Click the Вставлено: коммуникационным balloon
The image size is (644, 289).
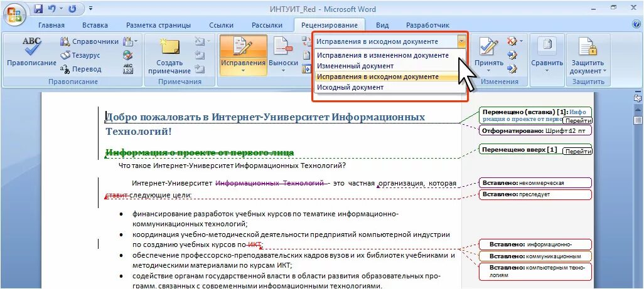(535, 256)
